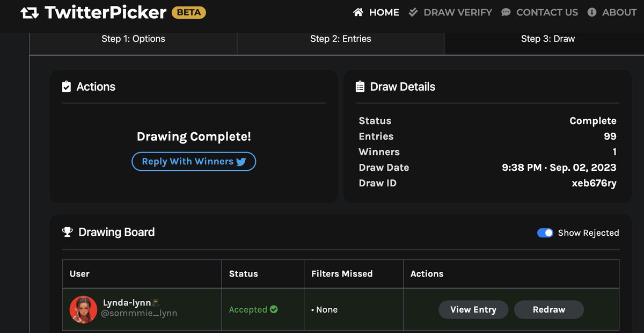
Task: Click the clipboard icon beside Actions heading
Action: [x=66, y=85]
